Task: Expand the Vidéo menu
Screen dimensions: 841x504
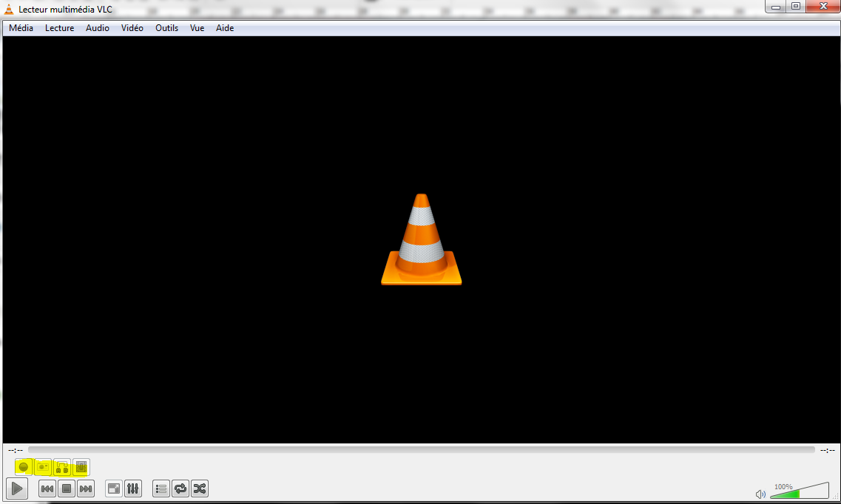Action: (x=132, y=28)
